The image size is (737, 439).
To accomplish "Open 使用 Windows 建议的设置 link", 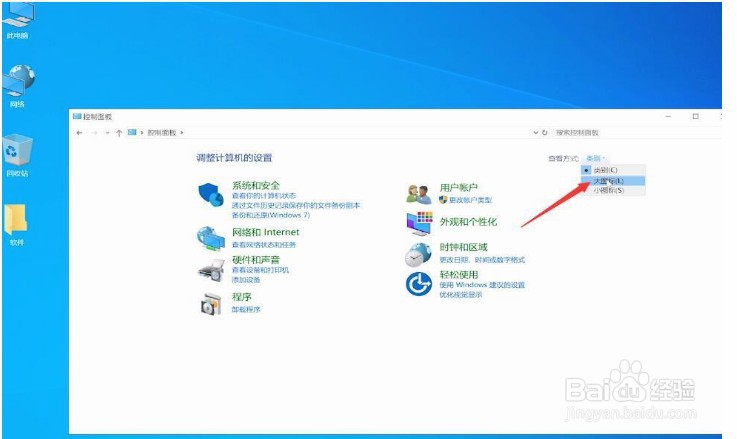I will (482, 285).
